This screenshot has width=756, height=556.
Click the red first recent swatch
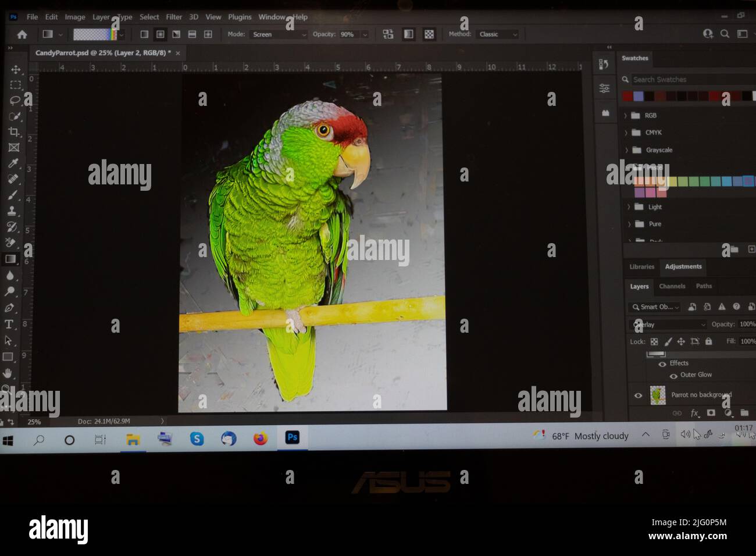pyautogui.click(x=627, y=96)
